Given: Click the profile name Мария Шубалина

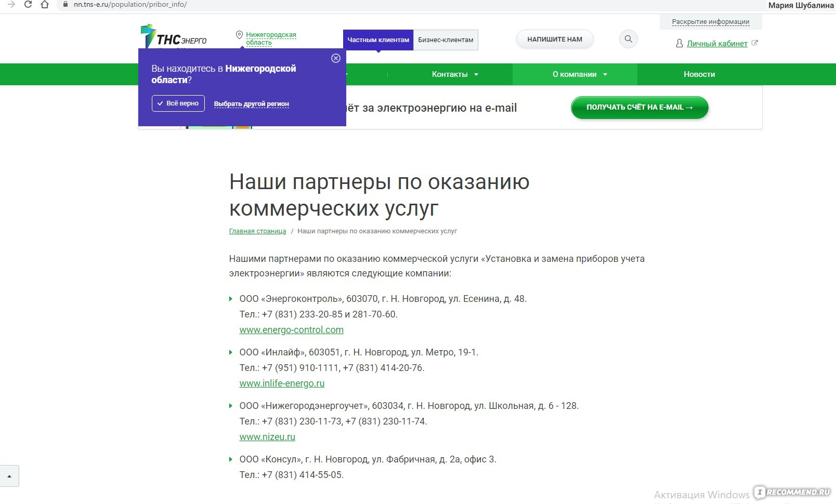Looking at the screenshot, I should (801, 5).
